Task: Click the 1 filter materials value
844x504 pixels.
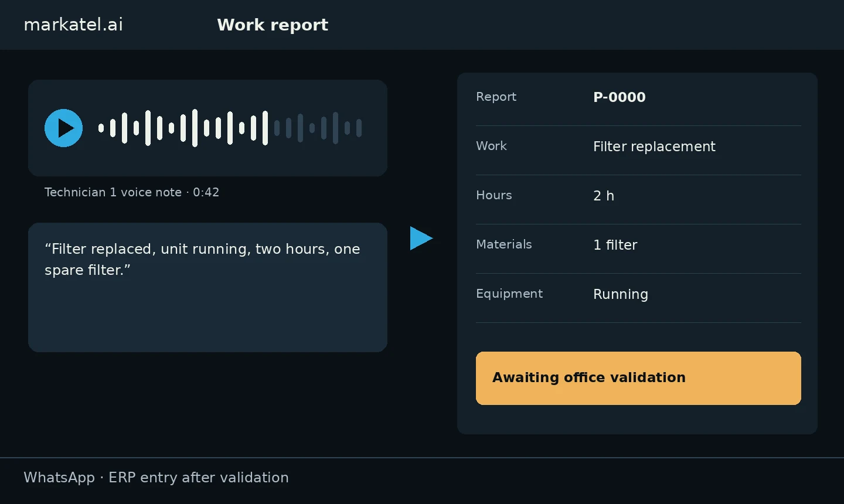Action: [615, 245]
